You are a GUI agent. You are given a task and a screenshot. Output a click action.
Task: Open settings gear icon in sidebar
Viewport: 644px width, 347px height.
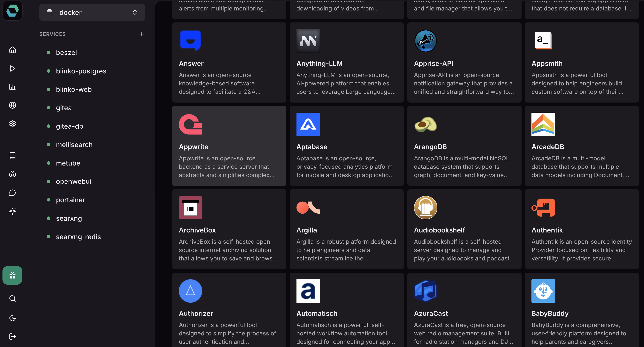pos(13,124)
